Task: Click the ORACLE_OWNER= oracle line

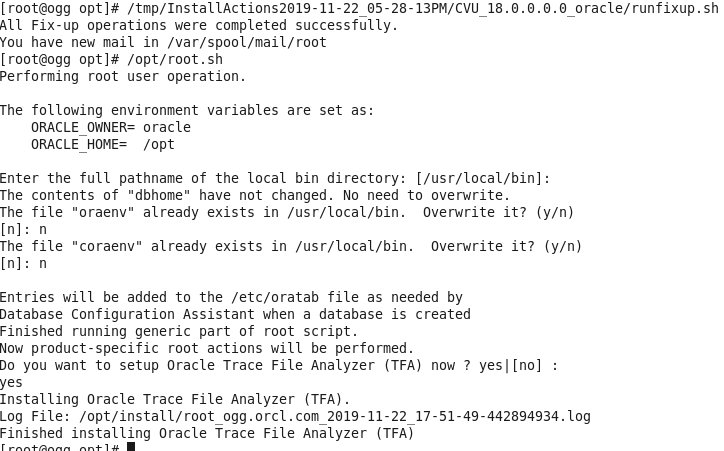Action: pos(111,127)
